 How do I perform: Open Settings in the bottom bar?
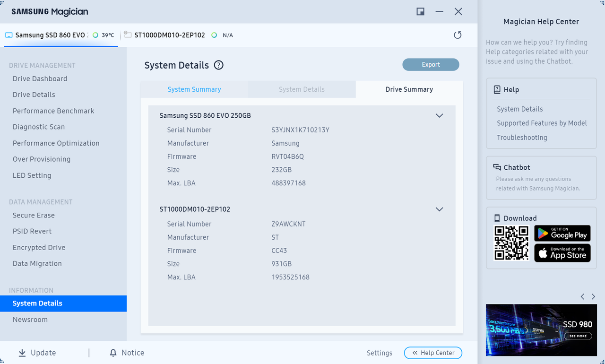(x=380, y=353)
